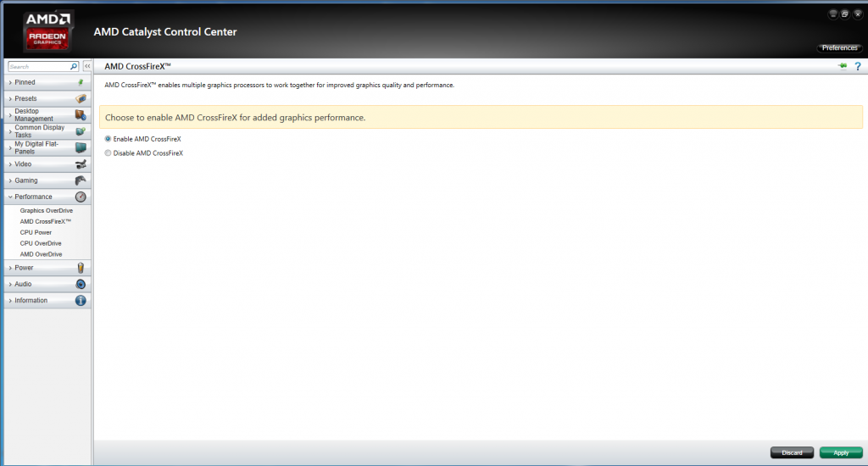Click the Audio speaker icon

tap(81, 284)
